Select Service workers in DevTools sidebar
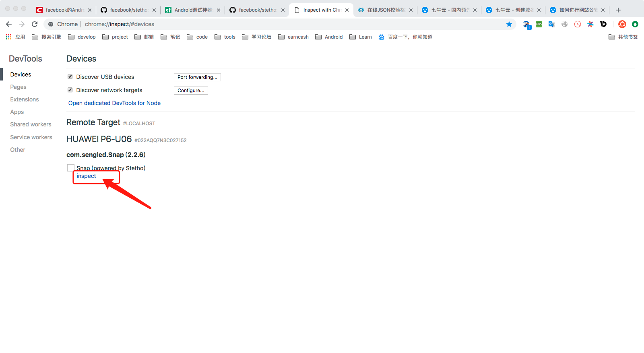This screenshot has width=644, height=353. 31,137
